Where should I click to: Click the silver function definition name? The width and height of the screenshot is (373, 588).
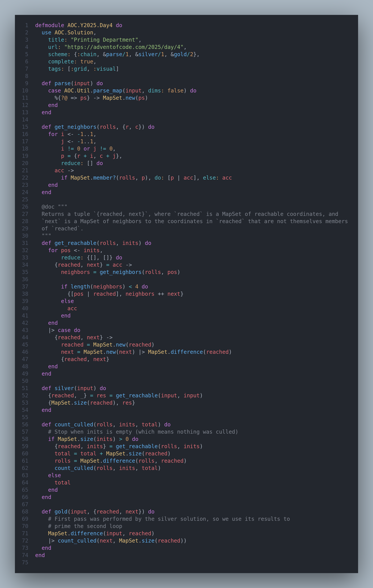pyautogui.click(x=64, y=388)
